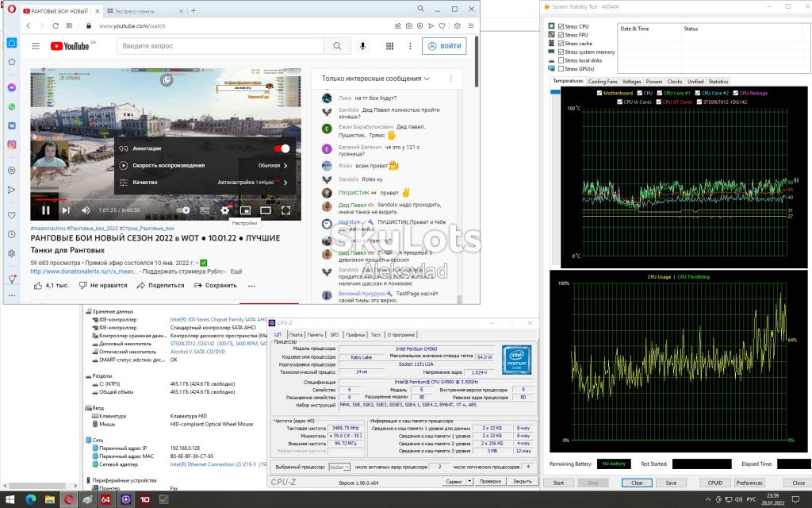
Task: Expand the Только интересные сообщения chat filter
Action: 375,79
